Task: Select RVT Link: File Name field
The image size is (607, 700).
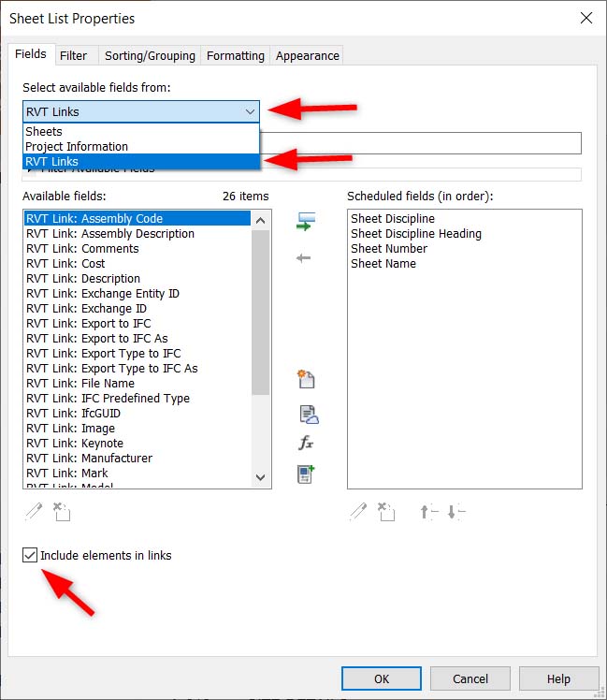Action: click(80, 383)
